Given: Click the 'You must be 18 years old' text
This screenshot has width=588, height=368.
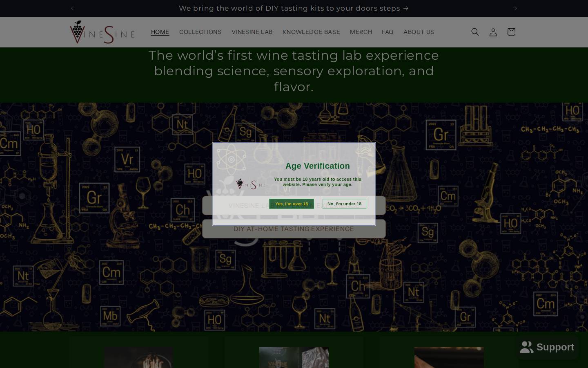Looking at the screenshot, I should tap(317, 182).
